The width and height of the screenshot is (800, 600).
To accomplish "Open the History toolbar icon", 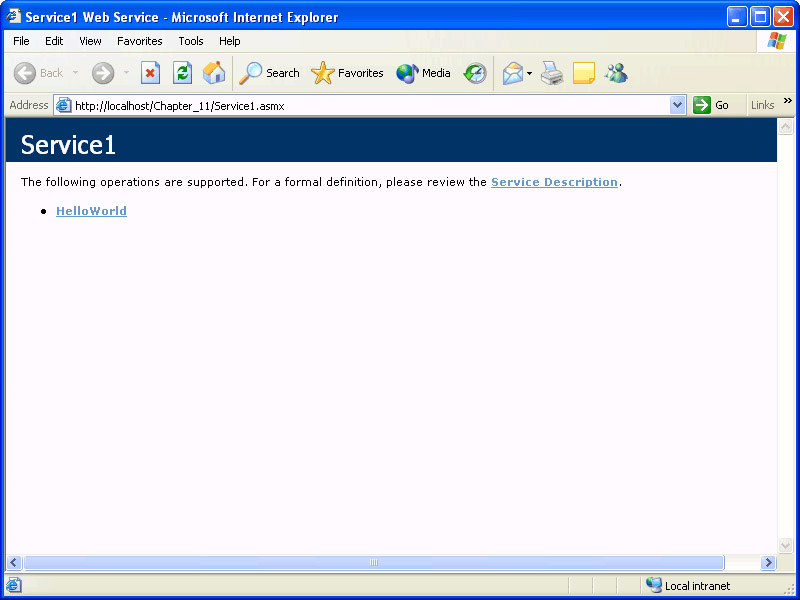I will (x=475, y=73).
